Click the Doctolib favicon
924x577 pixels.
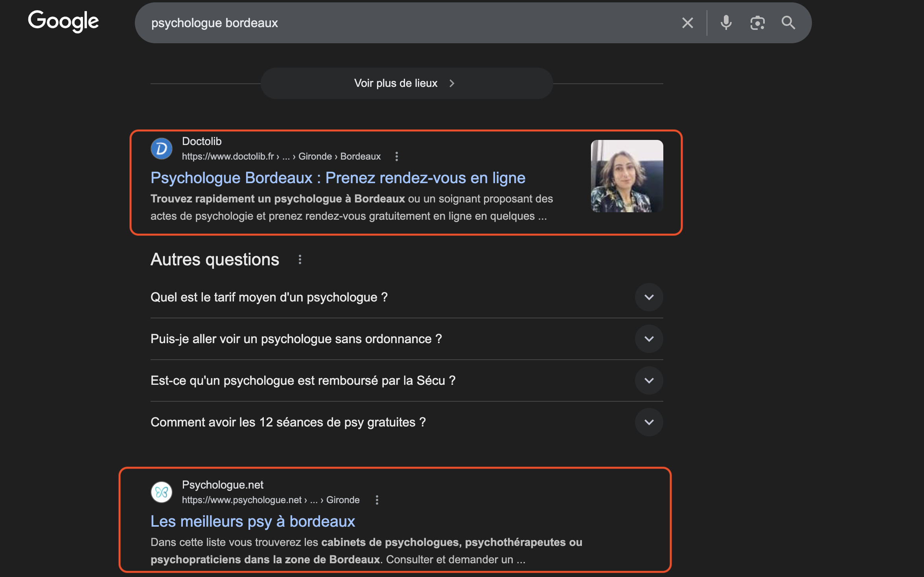coord(162,149)
